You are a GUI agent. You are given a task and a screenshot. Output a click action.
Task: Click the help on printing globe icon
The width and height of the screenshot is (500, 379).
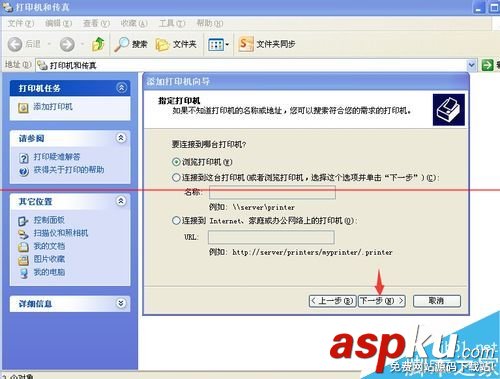coord(23,171)
